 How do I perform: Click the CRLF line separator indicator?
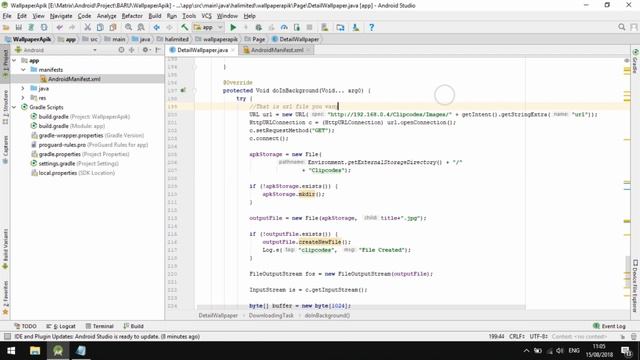[x=517, y=337]
